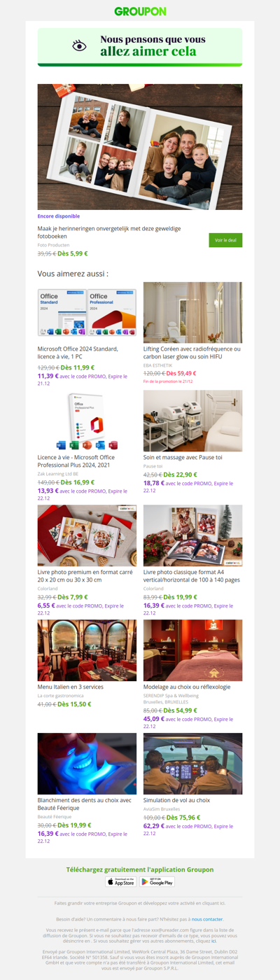Open the Menu Italien restaurant image
Image resolution: width=280 pixels, height=980 pixels.
(x=87, y=650)
